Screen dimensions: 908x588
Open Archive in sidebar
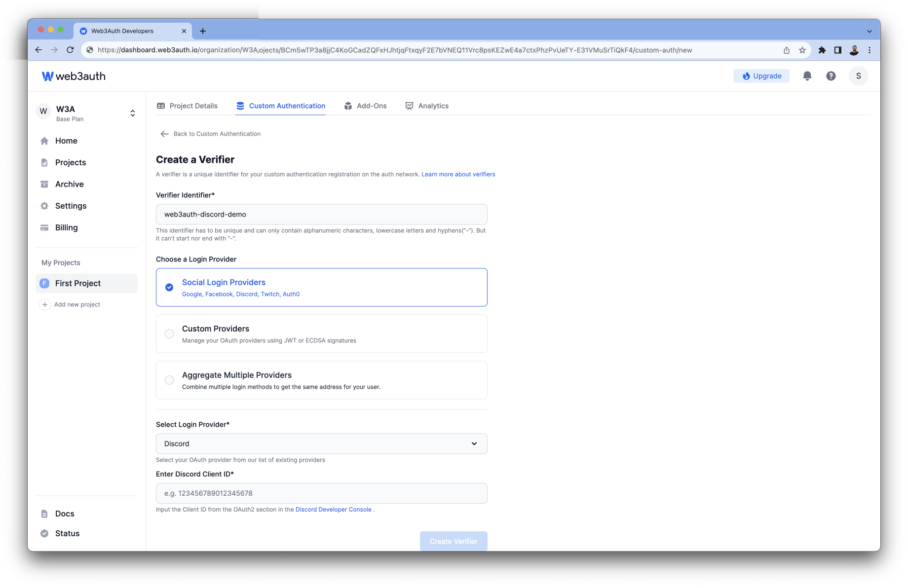coord(69,184)
